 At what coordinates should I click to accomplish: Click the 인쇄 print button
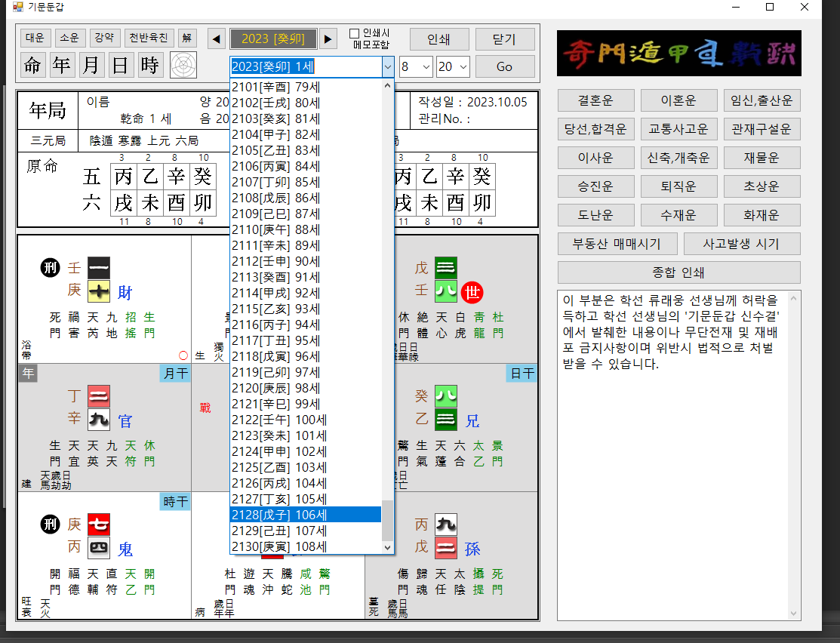tap(439, 40)
